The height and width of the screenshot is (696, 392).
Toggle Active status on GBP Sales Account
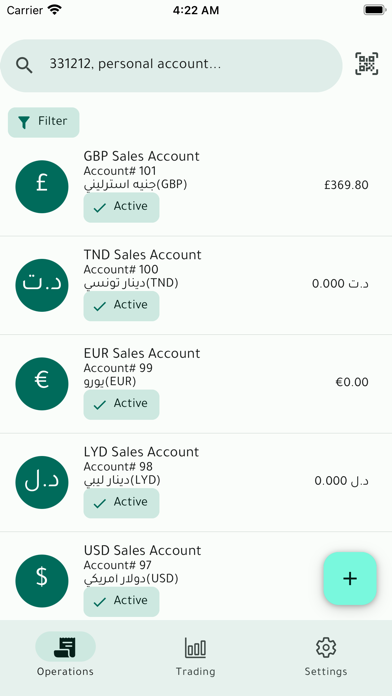[x=121, y=207]
